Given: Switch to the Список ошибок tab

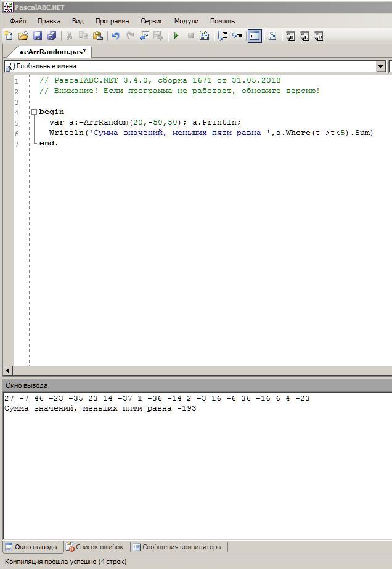Looking at the screenshot, I should pyautogui.click(x=96, y=547).
